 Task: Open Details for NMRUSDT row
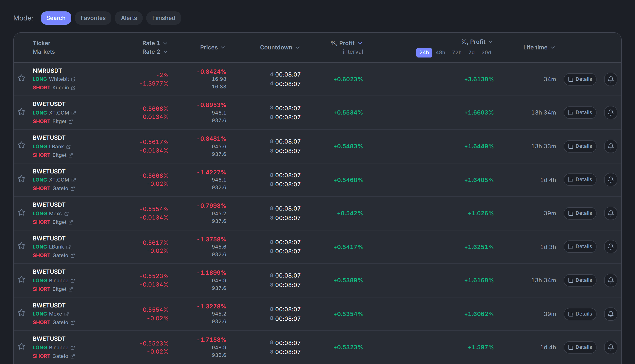tap(580, 79)
